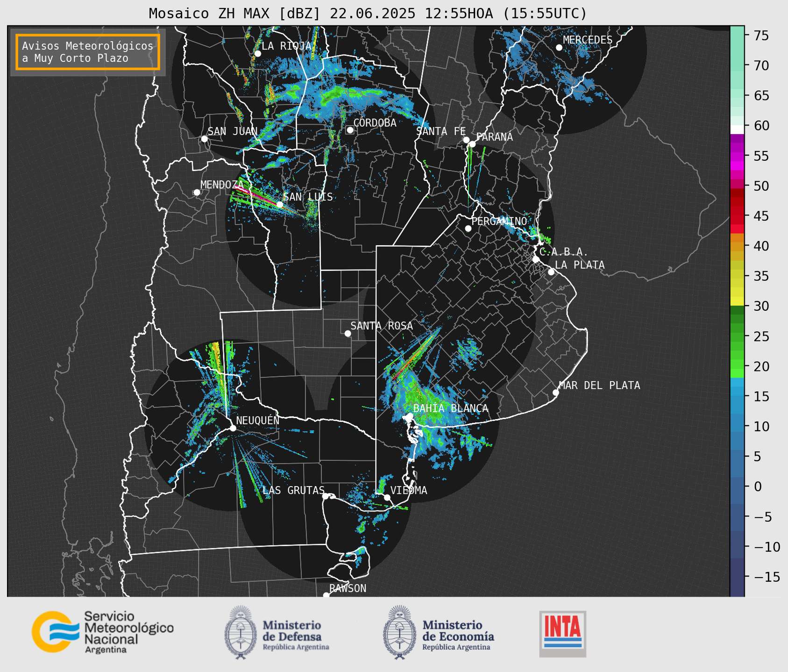Select the SANTA ROSA city marker dot
Screen dimensions: 788x672
(x=348, y=333)
